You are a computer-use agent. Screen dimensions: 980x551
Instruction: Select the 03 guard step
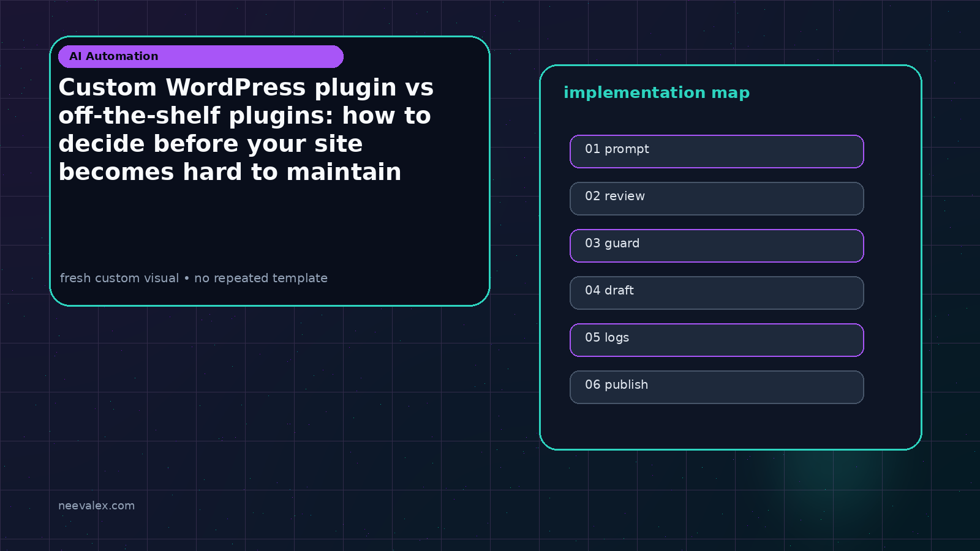[717, 246]
